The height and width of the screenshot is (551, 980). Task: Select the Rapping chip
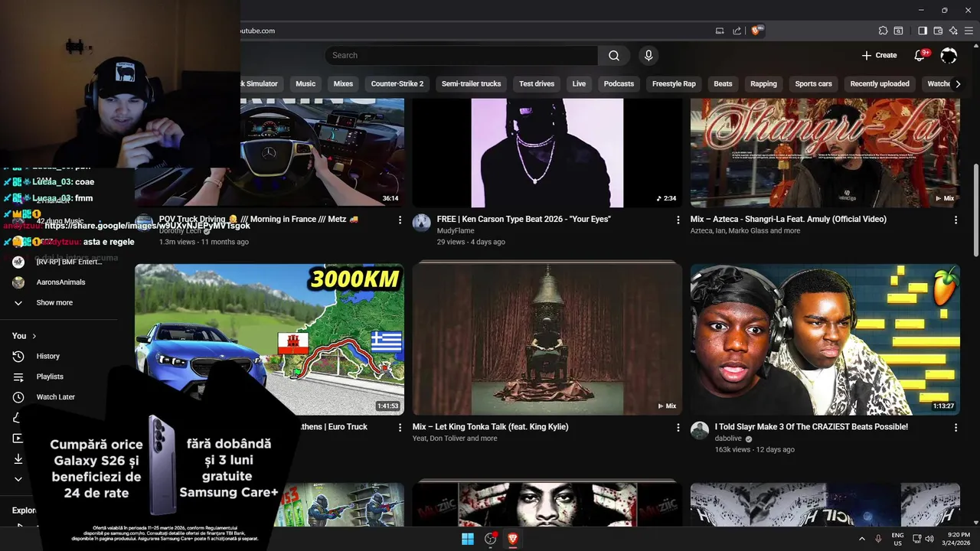pos(763,84)
